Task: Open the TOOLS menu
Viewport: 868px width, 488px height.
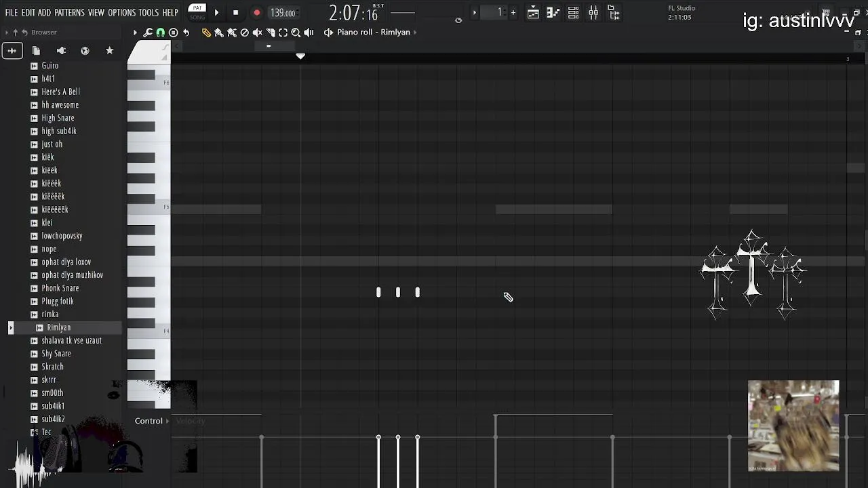Action: point(149,12)
